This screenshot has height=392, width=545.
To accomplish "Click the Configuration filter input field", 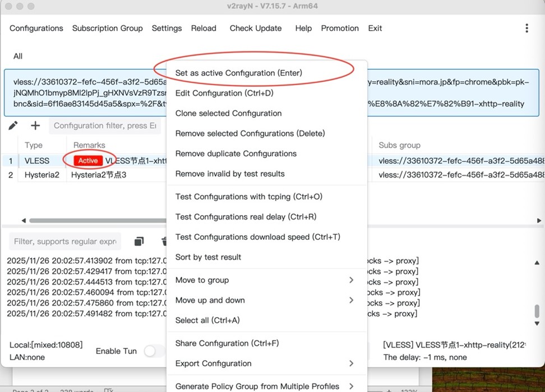I will (x=104, y=125).
